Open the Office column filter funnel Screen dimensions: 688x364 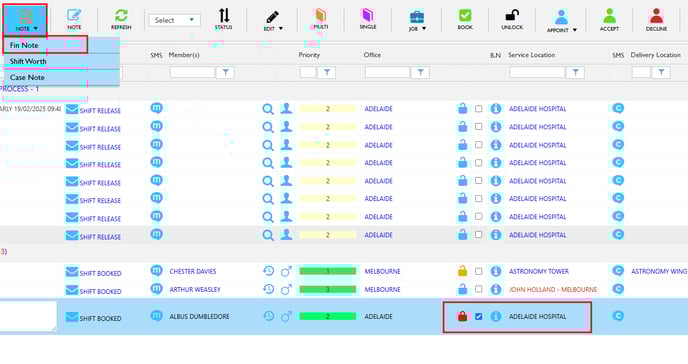[420, 72]
